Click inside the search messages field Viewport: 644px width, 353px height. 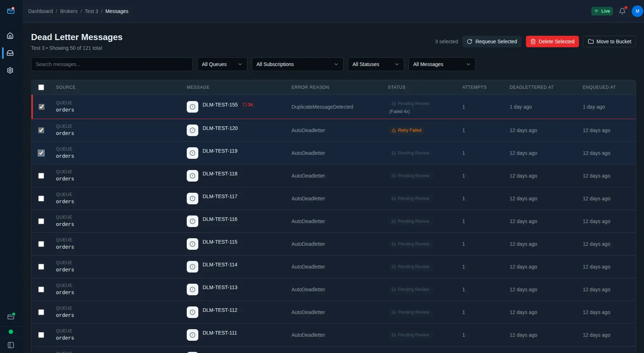point(112,64)
